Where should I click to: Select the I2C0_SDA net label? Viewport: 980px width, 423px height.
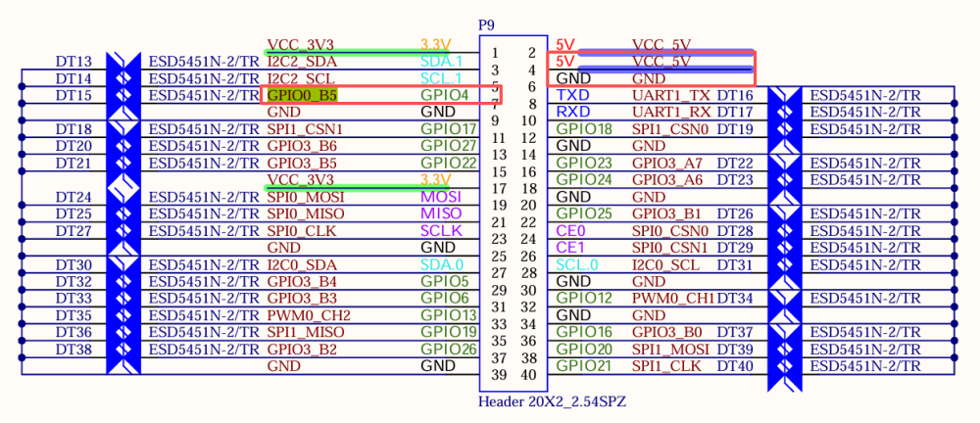[302, 265]
